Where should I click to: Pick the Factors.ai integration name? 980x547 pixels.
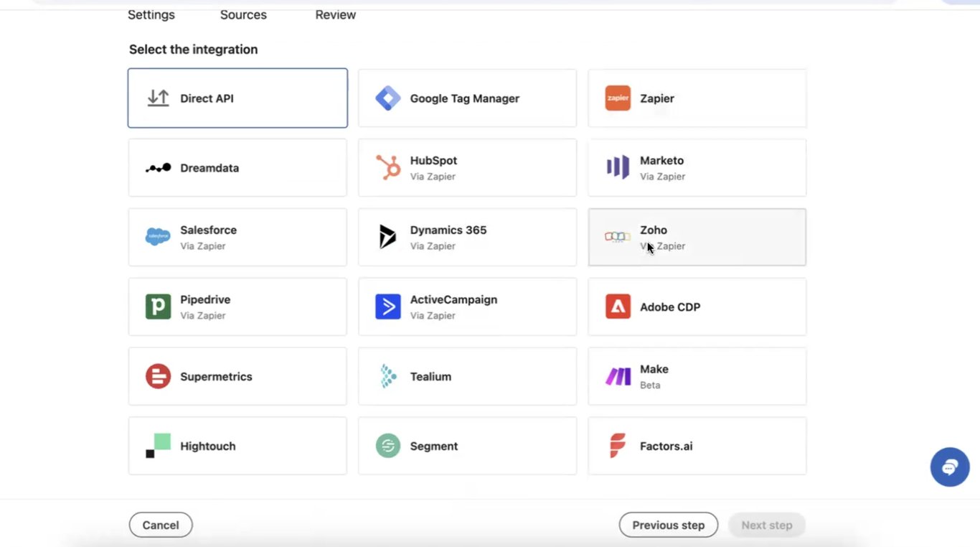pyautogui.click(x=666, y=446)
